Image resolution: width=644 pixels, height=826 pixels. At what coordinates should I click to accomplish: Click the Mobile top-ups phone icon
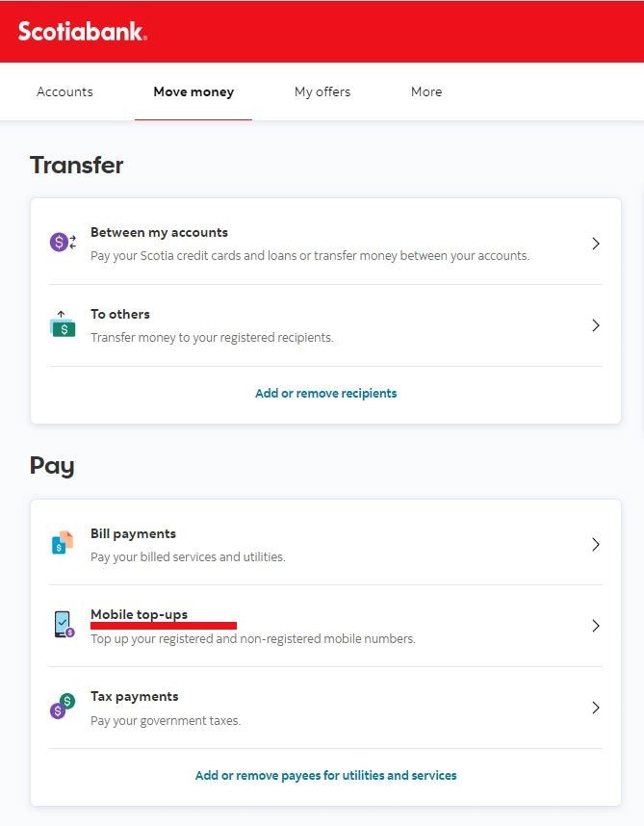click(x=64, y=625)
